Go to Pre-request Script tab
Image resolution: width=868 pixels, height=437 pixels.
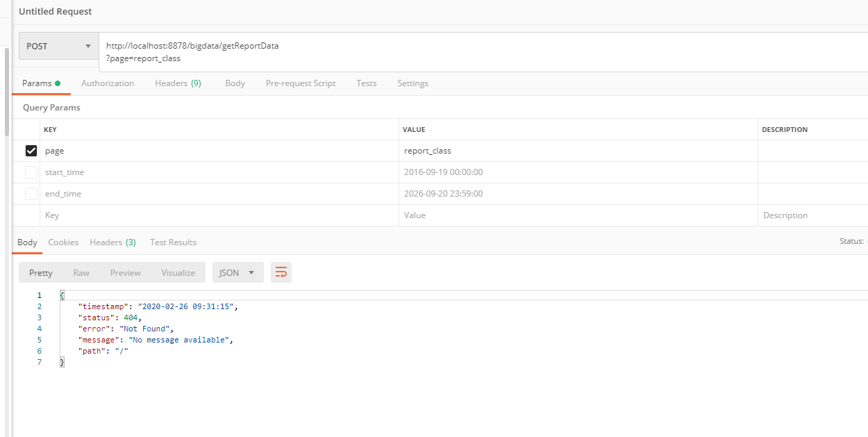[x=301, y=83]
